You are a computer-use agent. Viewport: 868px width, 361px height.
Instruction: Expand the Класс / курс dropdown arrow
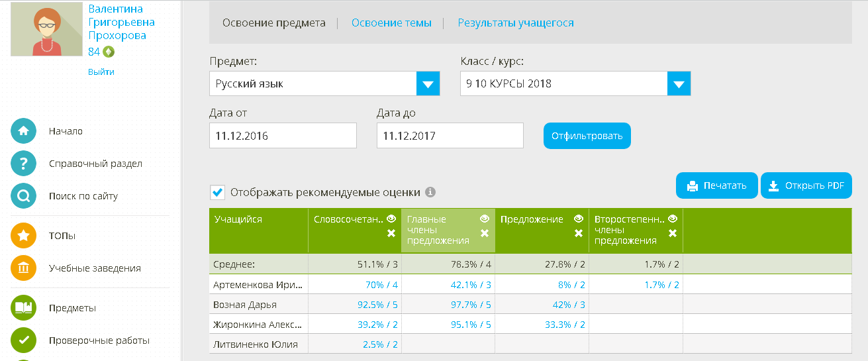[679, 84]
